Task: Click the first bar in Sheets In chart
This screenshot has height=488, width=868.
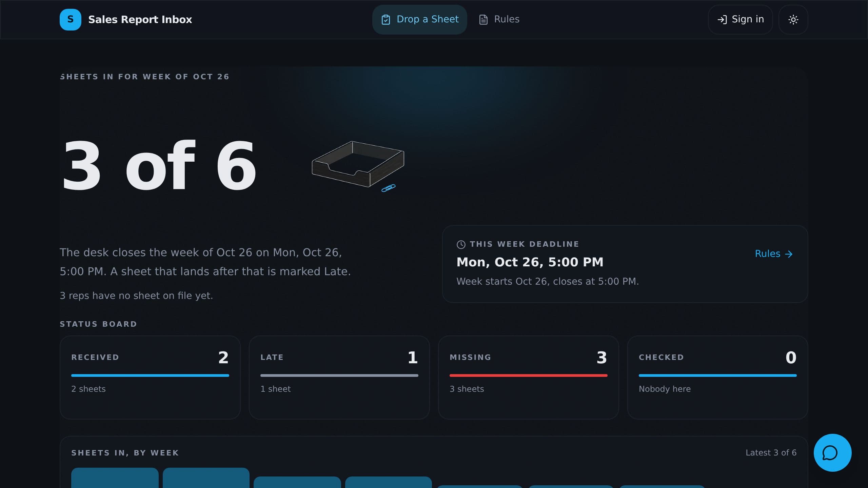Action: coord(115,478)
